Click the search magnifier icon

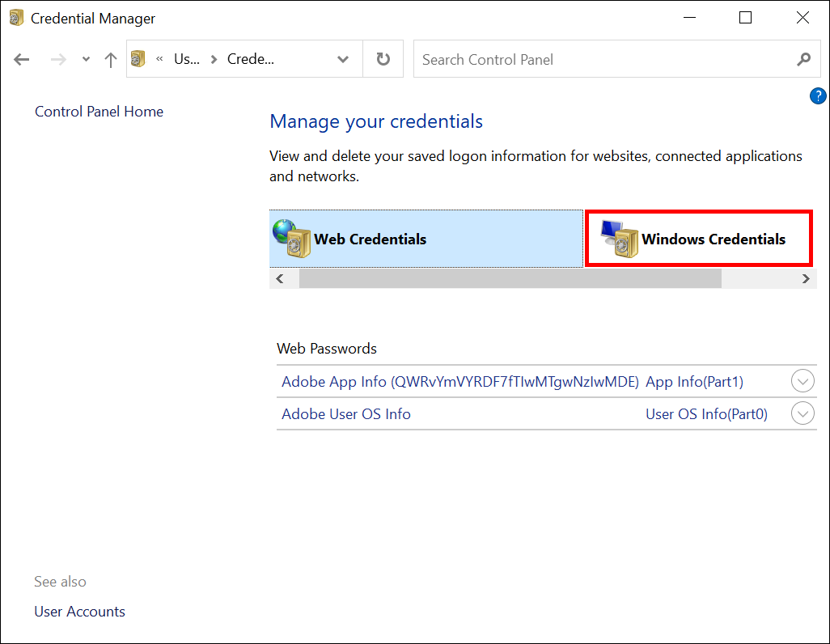pyautogui.click(x=803, y=60)
